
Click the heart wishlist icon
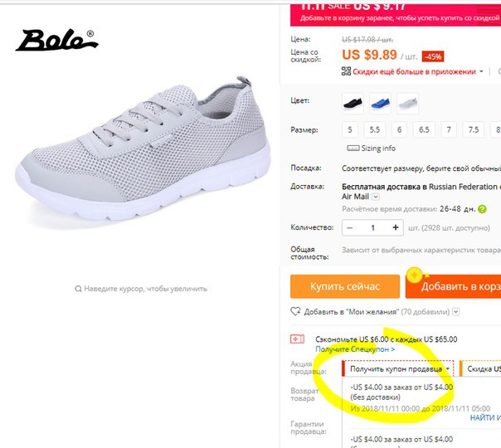pyautogui.click(x=295, y=311)
